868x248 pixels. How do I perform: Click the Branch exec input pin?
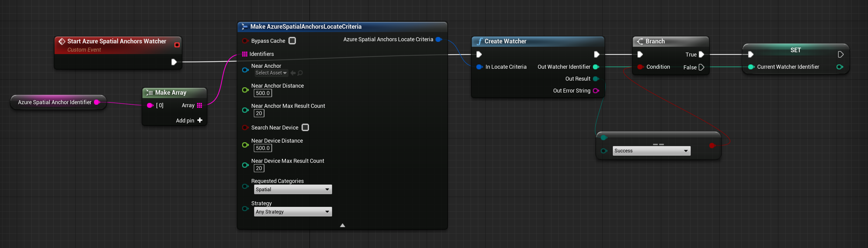(x=640, y=54)
